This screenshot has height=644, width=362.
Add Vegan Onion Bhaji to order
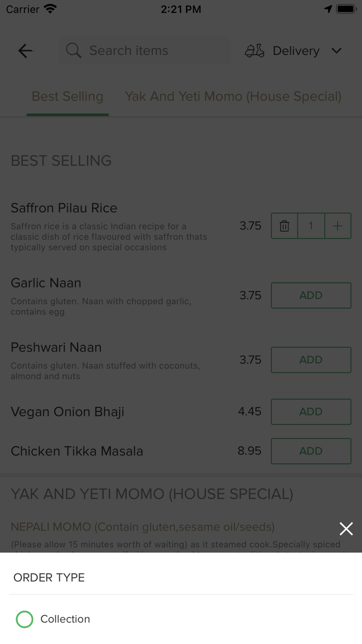[x=311, y=412]
